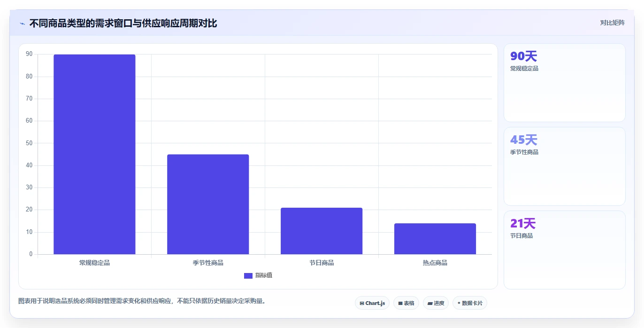Click the 季节性商品 caption in the 45天 card
This screenshot has width=644, height=328.
[x=524, y=152]
